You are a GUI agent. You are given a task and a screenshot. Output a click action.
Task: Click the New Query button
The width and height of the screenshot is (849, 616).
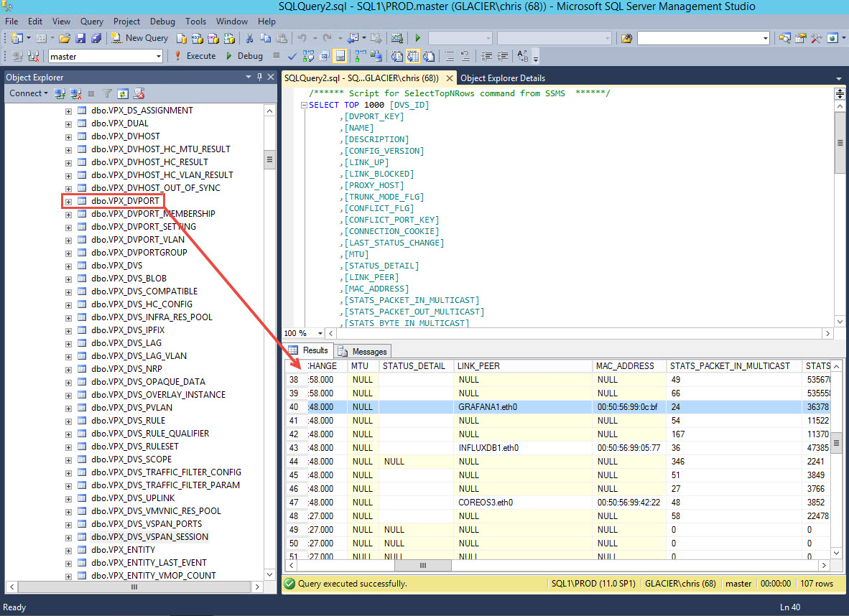pyautogui.click(x=139, y=38)
